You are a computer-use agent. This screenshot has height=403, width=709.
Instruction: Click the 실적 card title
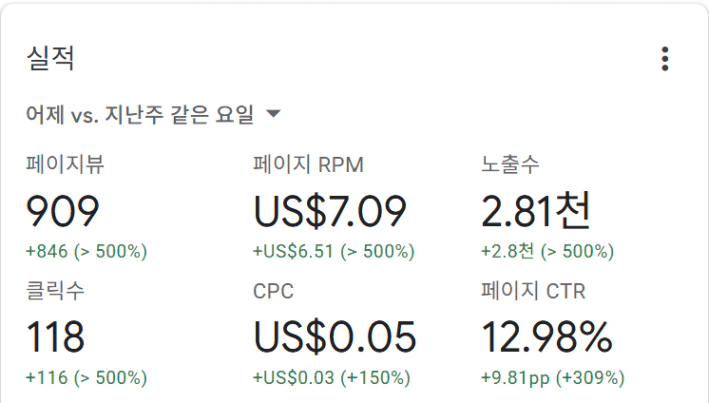[50, 58]
